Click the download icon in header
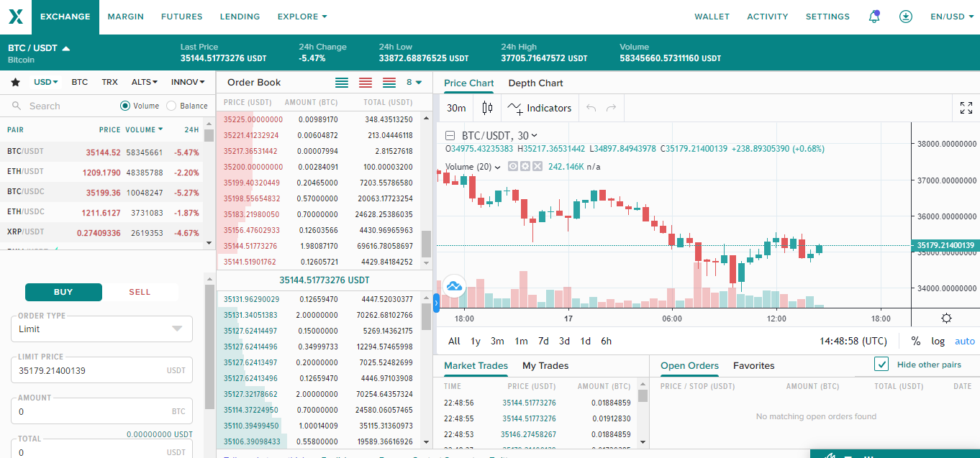Image resolution: width=980 pixels, height=458 pixels. tap(905, 17)
